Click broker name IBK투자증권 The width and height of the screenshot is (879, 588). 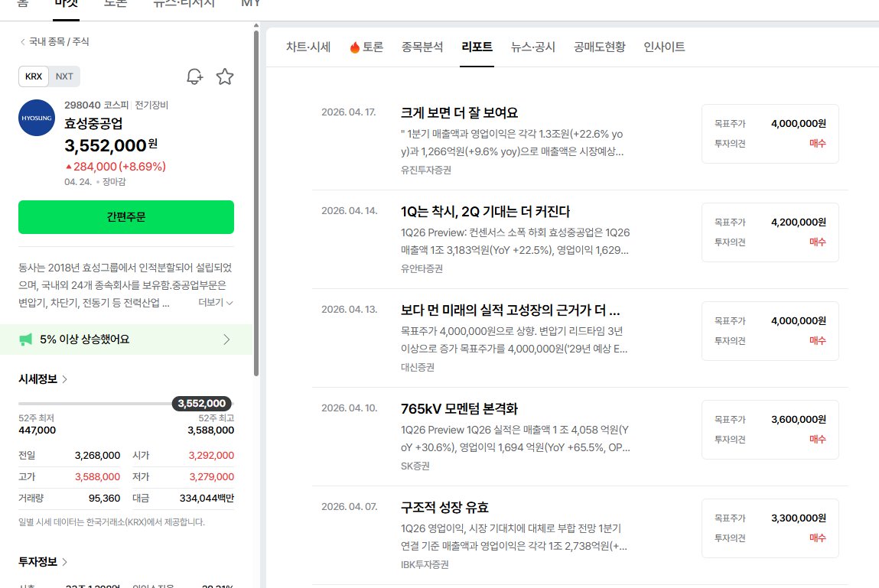coord(425,564)
